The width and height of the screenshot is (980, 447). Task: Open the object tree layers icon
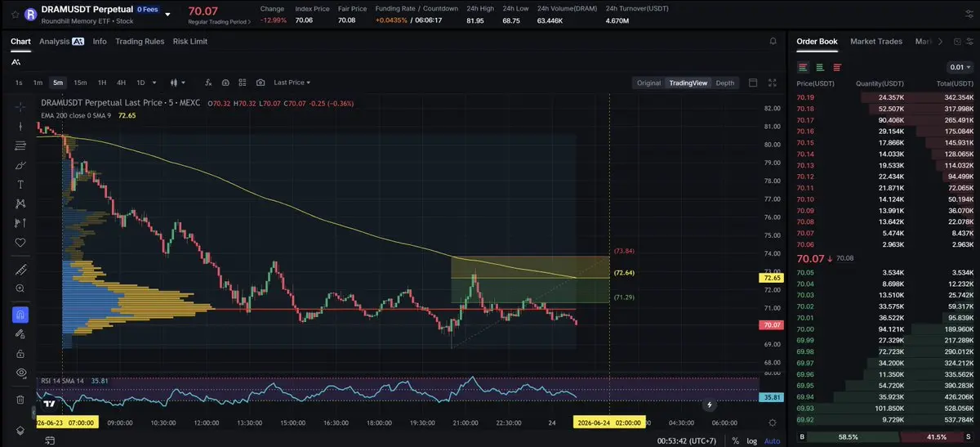coord(20,430)
